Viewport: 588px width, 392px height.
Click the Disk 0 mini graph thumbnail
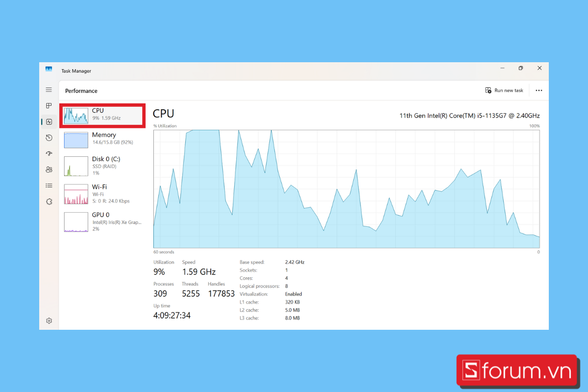pyautogui.click(x=76, y=166)
